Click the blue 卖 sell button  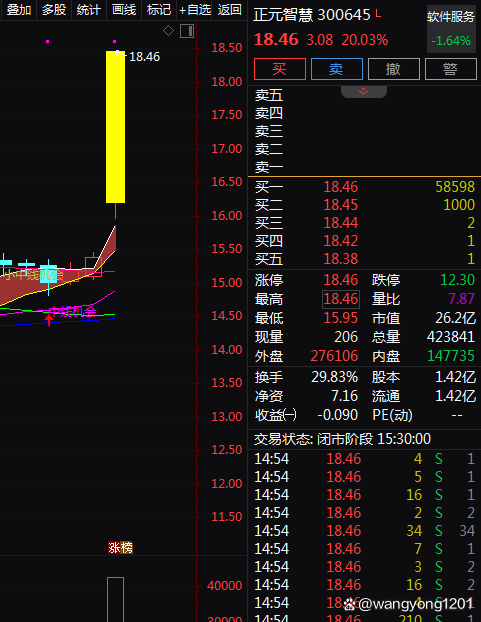click(337, 69)
